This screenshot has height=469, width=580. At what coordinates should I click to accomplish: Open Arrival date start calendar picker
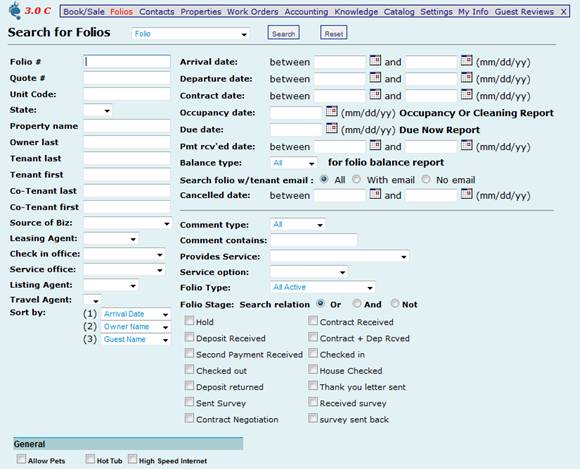(375, 60)
